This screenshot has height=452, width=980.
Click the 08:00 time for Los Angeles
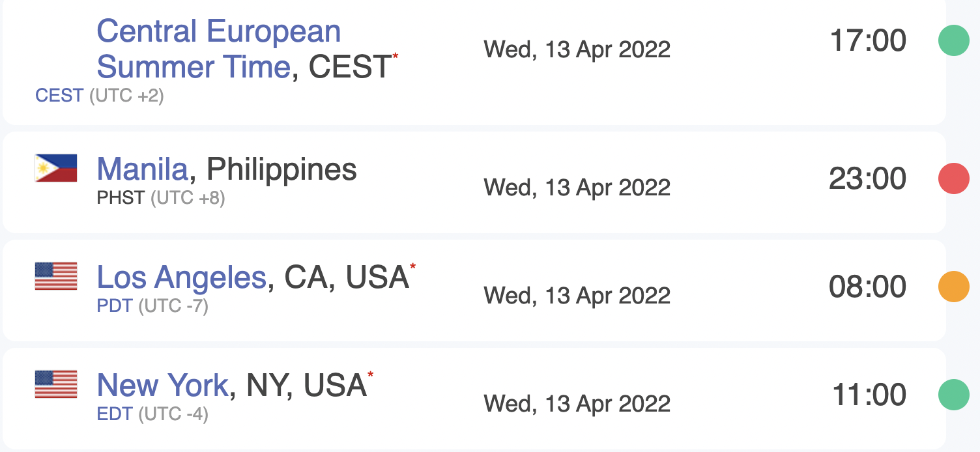coord(867,287)
